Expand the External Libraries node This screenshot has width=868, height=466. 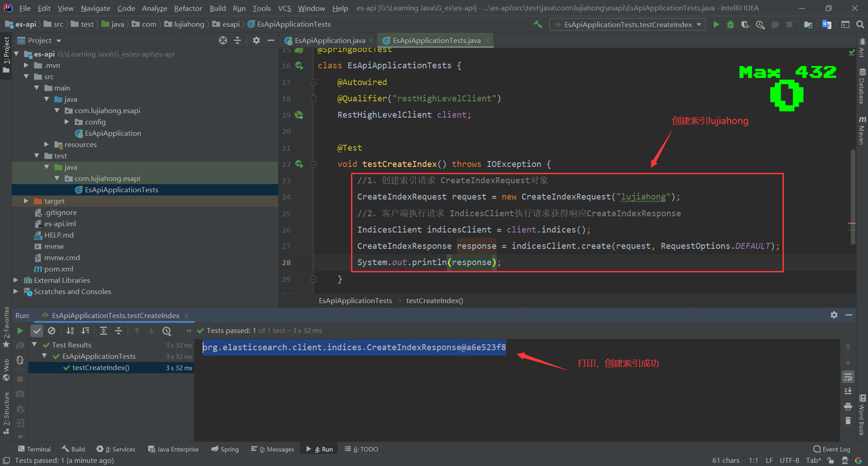[x=16, y=280]
